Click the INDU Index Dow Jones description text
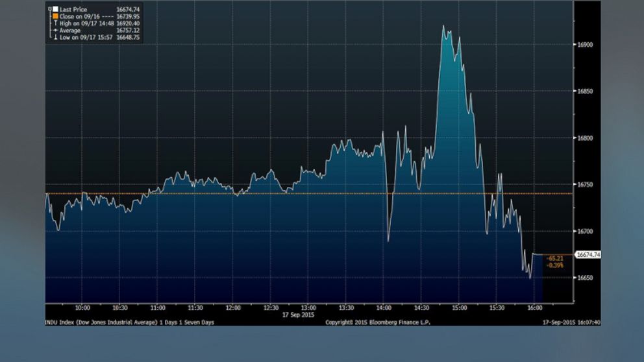The image size is (644, 362). [129, 322]
